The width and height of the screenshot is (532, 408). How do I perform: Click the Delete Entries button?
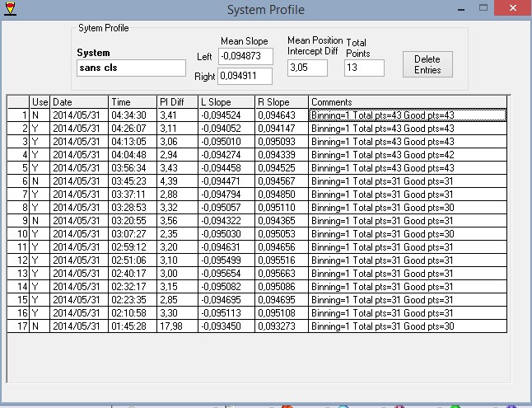(x=427, y=64)
